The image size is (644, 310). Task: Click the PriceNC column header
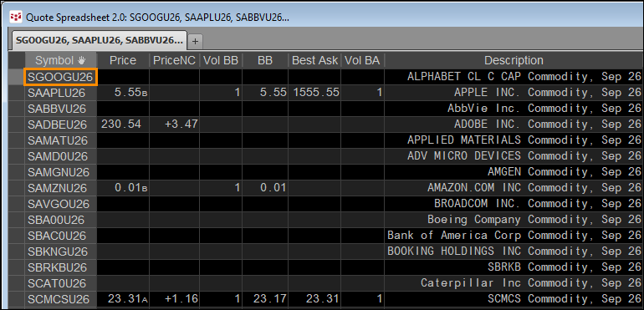(174, 61)
